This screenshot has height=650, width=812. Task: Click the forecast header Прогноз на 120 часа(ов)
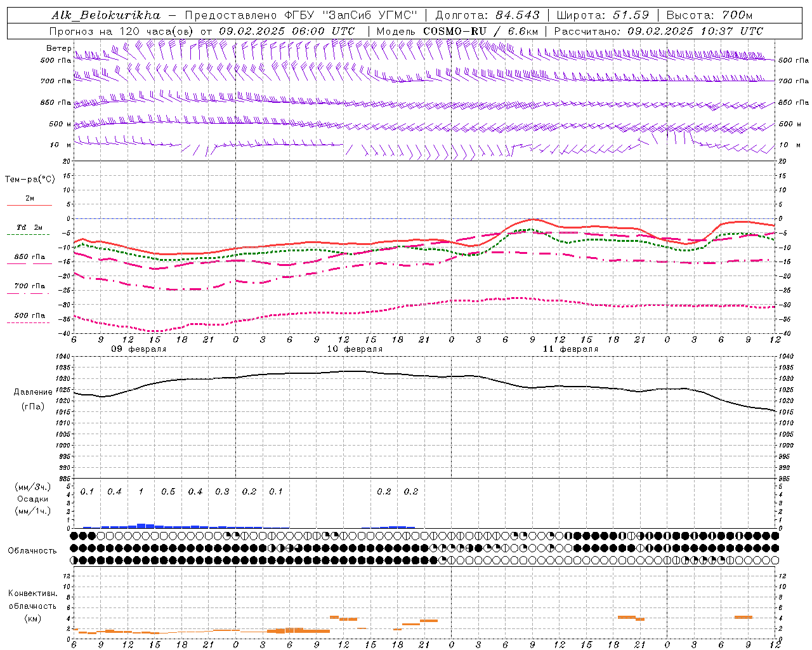[122, 31]
